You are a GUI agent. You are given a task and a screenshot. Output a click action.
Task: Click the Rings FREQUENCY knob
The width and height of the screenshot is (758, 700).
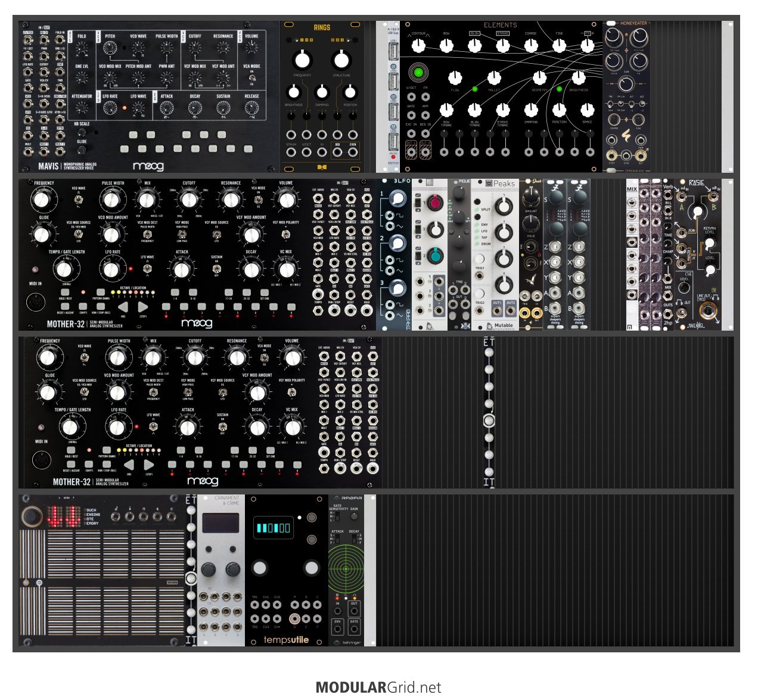303,60
